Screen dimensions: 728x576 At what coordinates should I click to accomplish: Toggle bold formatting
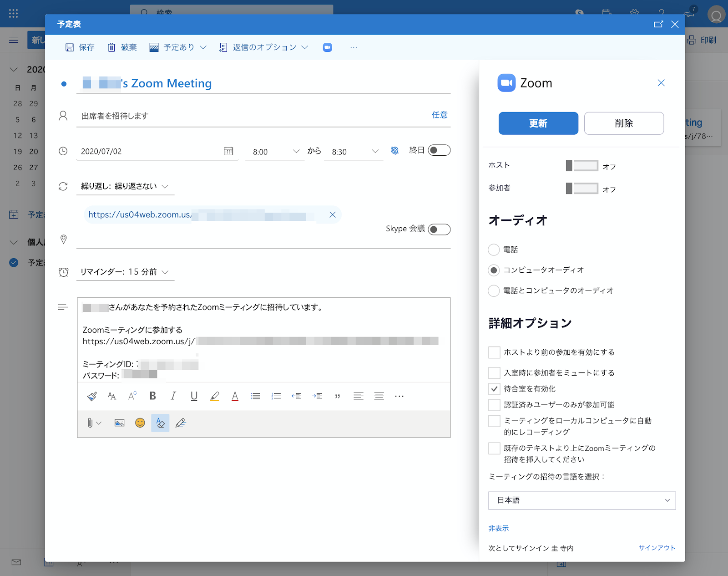coord(153,396)
